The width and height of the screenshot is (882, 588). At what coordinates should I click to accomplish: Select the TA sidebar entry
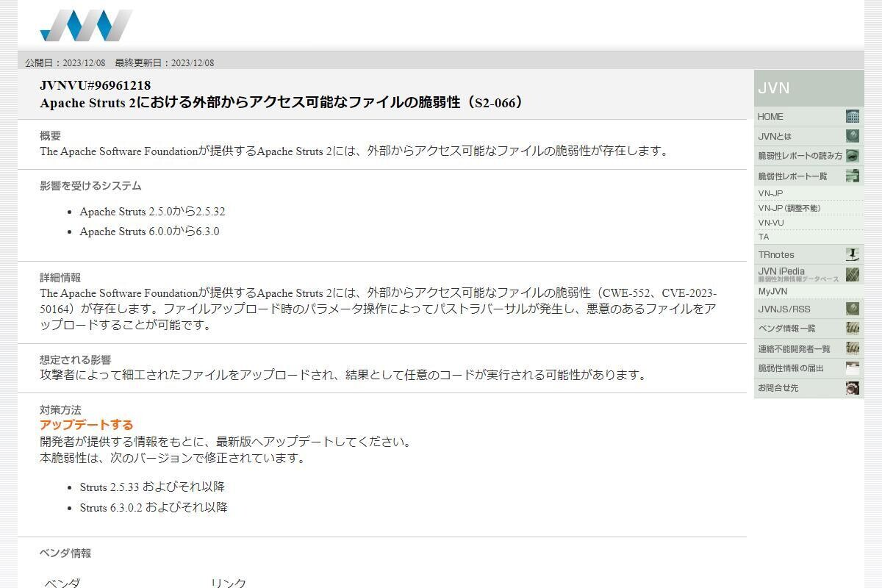pos(764,237)
